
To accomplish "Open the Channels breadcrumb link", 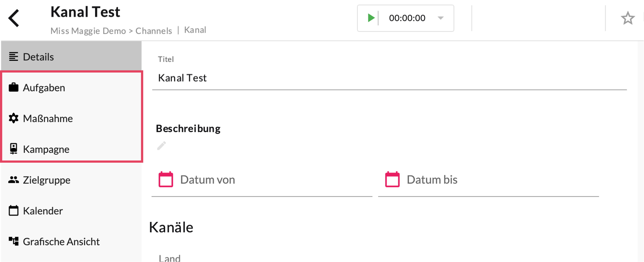I will point(153,31).
